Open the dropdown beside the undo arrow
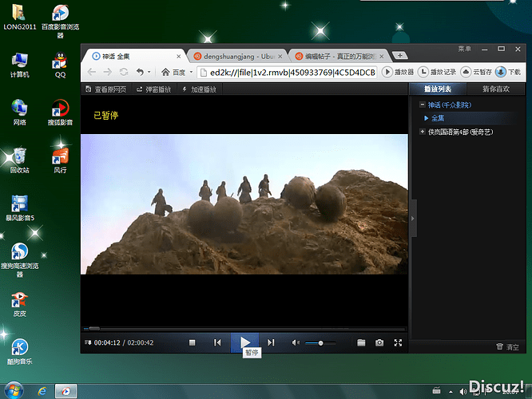This screenshot has width=532, height=399. pyautogui.click(x=149, y=72)
